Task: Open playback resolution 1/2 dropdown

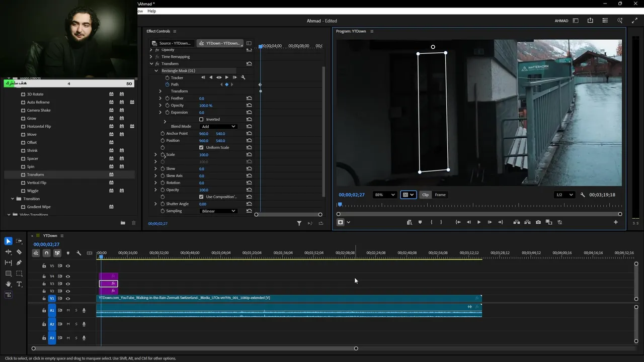Action: tap(564, 195)
